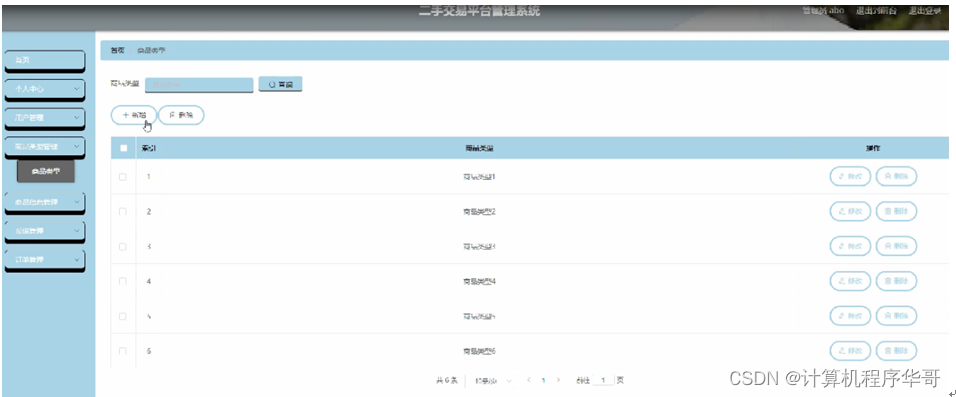Tick the checkbox for row 3
The width and height of the screenshot is (956, 397).
pyautogui.click(x=123, y=246)
